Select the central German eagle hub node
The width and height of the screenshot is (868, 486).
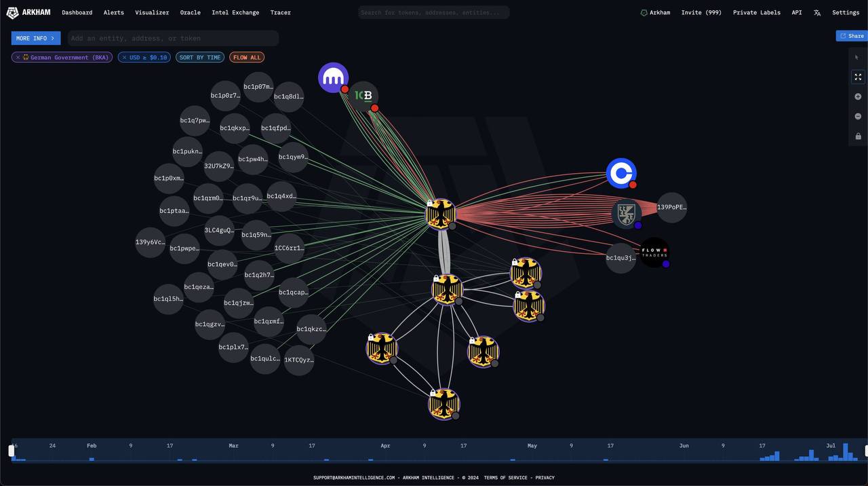pyautogui.click(x=441, y=214)
